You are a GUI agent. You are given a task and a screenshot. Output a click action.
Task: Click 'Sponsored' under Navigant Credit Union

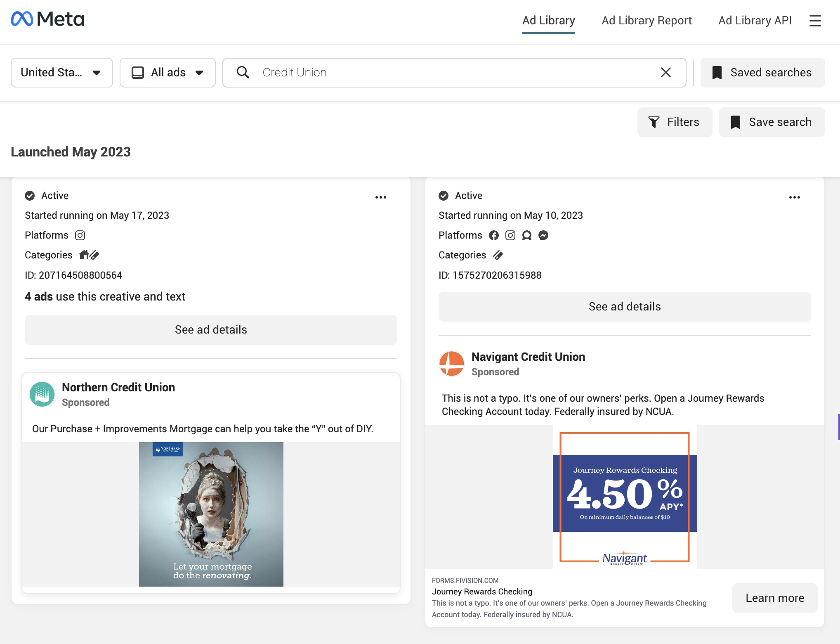[x=495, y=372]
